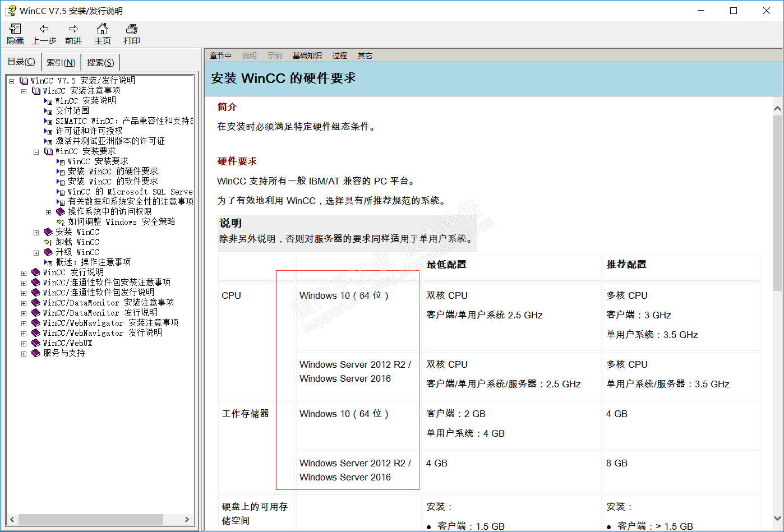The width and height of the screenshot is (784, 532).
Task: Expand the 操作系统中的访问权限 tree node
Action: (48, 211)
